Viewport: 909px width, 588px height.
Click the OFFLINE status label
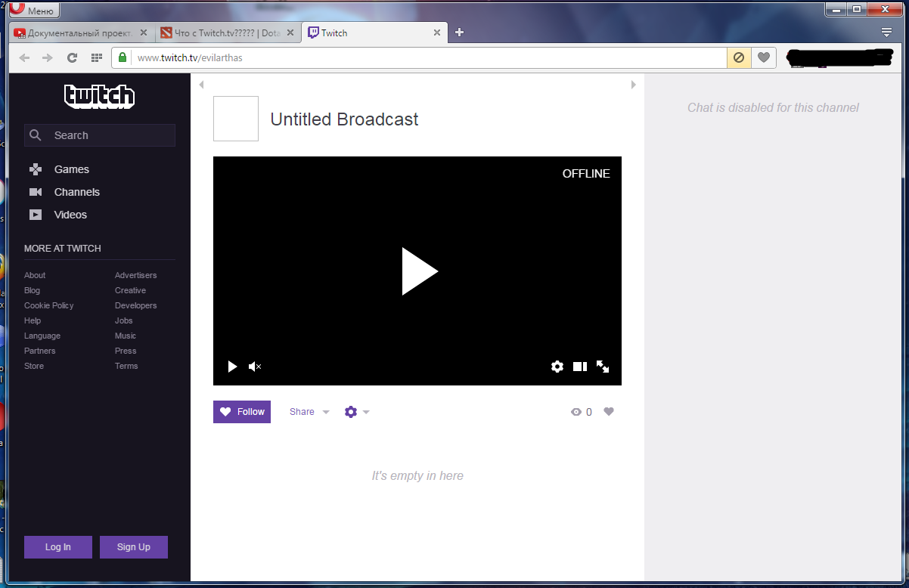(x=586, y=174)
